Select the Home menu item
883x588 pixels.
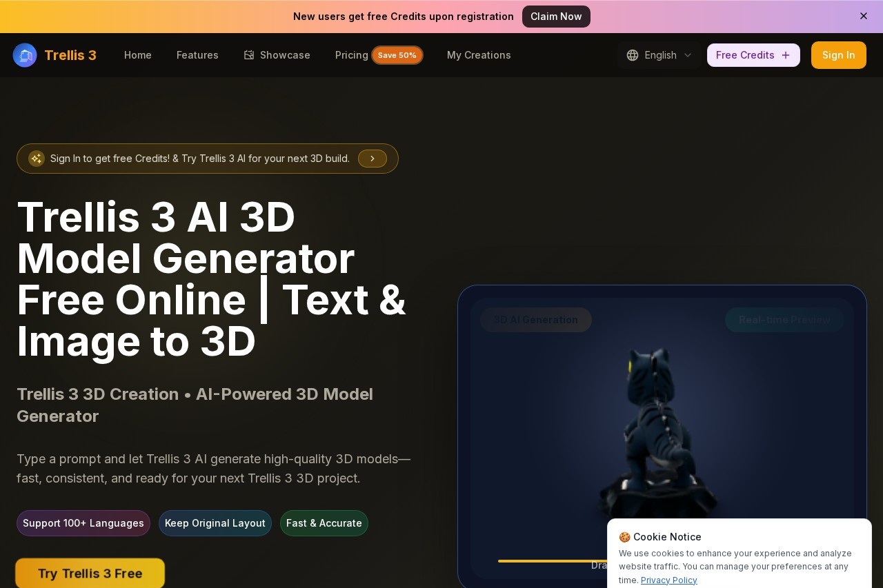point(137,55)
